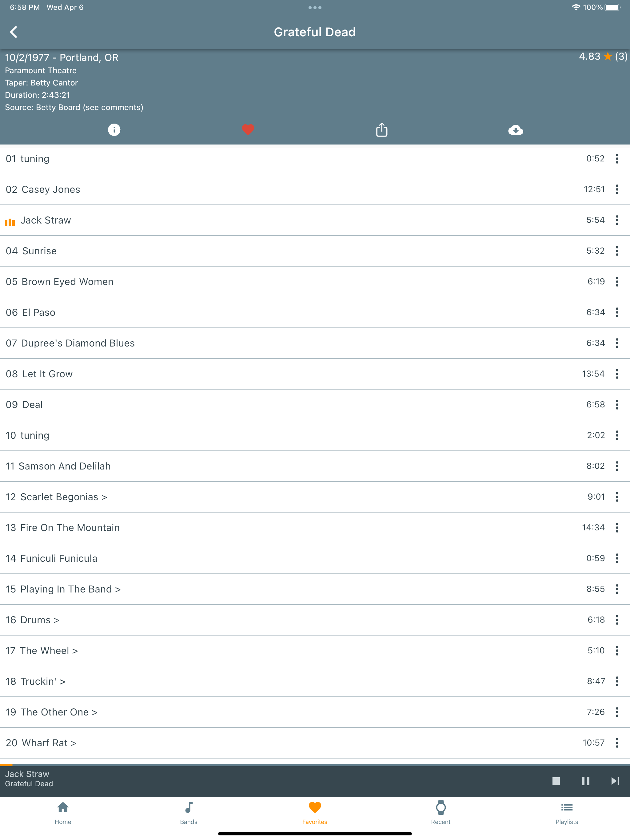Tap the 4.83 star rating

(x=603, y=57)
